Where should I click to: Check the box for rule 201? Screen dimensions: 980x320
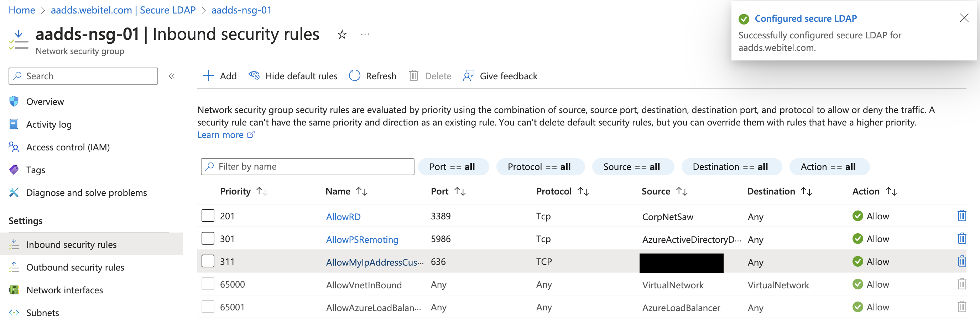coord(208,215)
